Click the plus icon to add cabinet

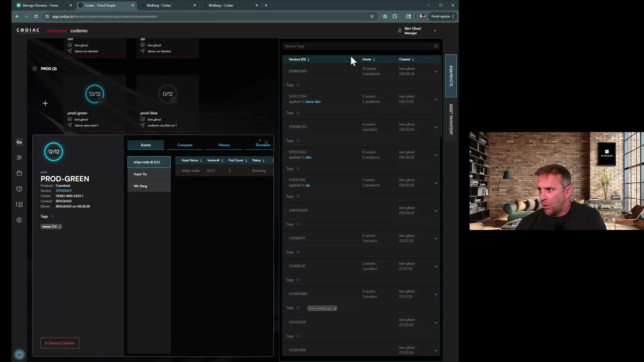coord(45,104)
